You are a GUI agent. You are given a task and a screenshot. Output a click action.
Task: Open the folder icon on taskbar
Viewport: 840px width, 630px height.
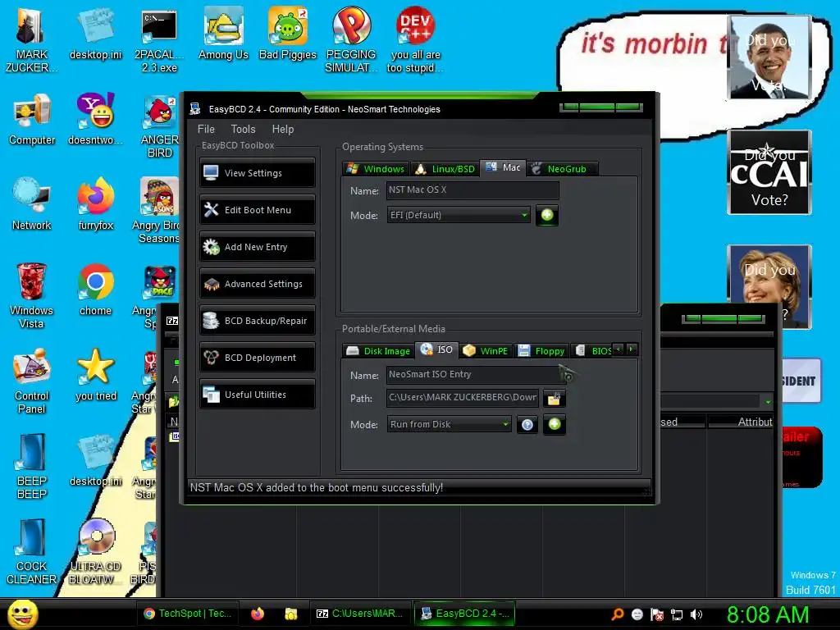pyautogui.click(x=291, y=614)
